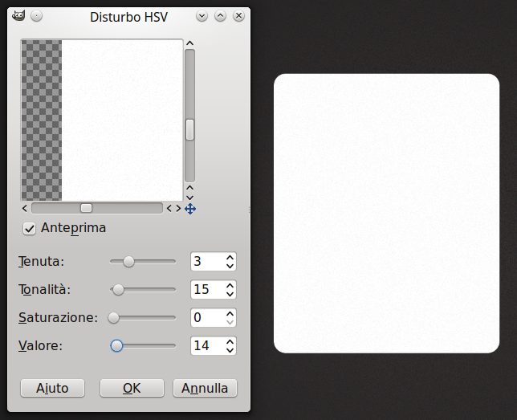Screen dimensions: 517x420
Task: Click the preview's horizontal scroll left arrow
Action: click(25, 209)
